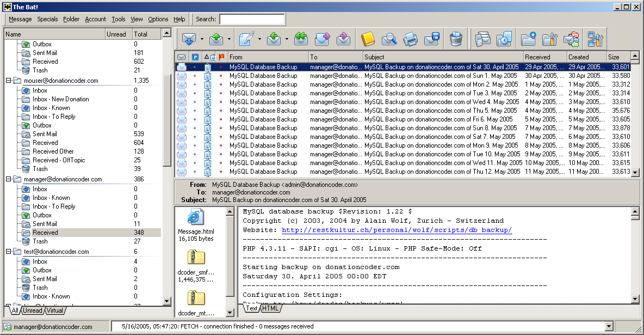Sort messages by the Received column header
This screenshot has width=644, height=335.
coord(544,57)
